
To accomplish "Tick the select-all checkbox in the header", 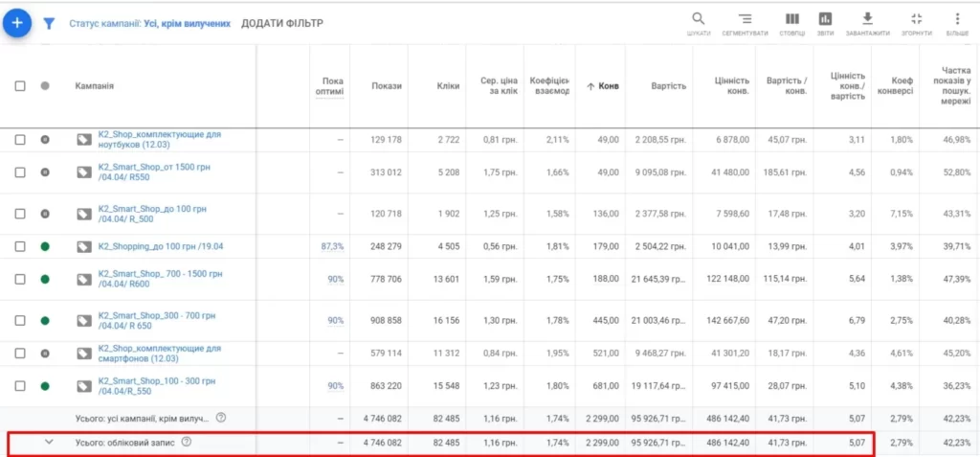I will click(x=20, y=86).
